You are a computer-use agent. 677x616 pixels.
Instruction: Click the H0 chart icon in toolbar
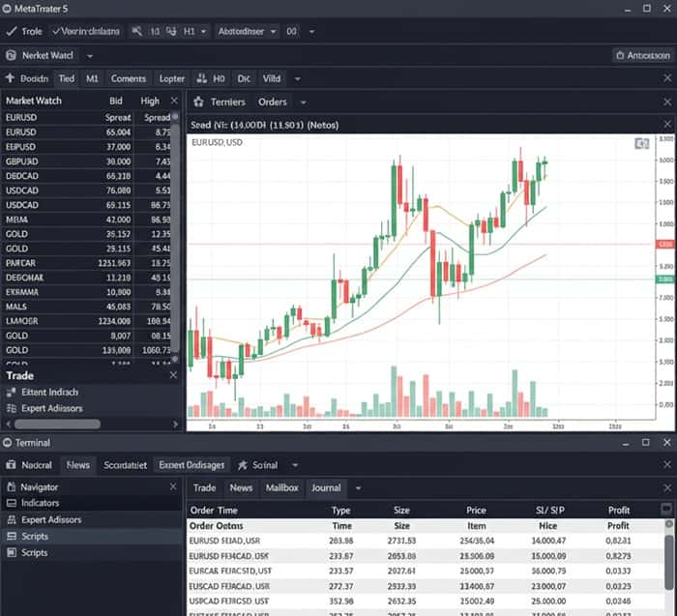(201, 78)
